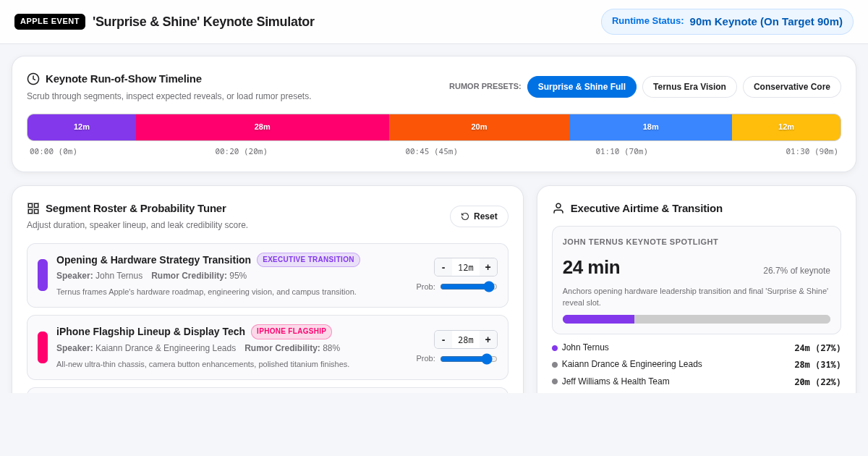Click iPhone Flagship Lineup & Display Tech title
Image resolution: width=868 pixels, height=456 pixels.
click(150, 332)
